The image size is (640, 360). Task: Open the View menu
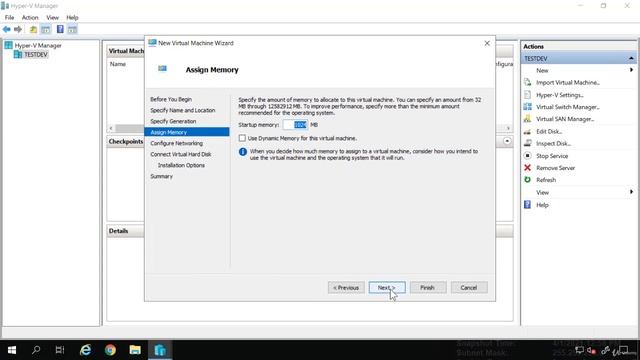[x=52, y=18]
